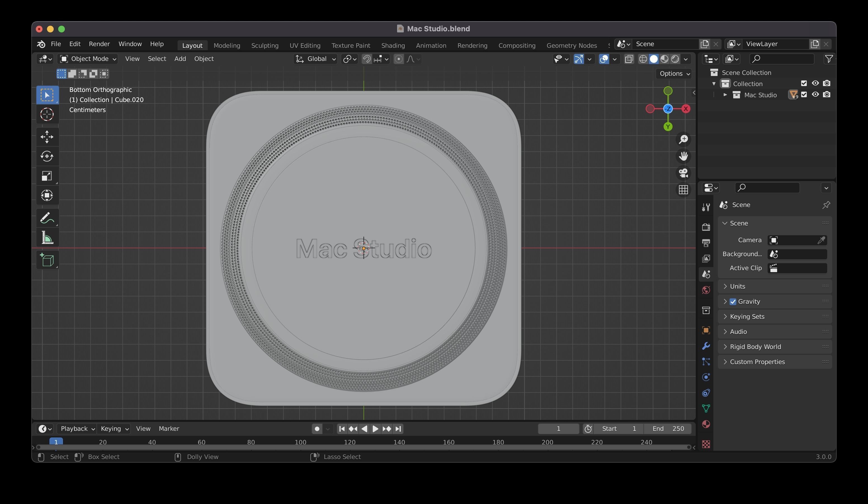Open the Playback dropdown

tap(77, 429)
